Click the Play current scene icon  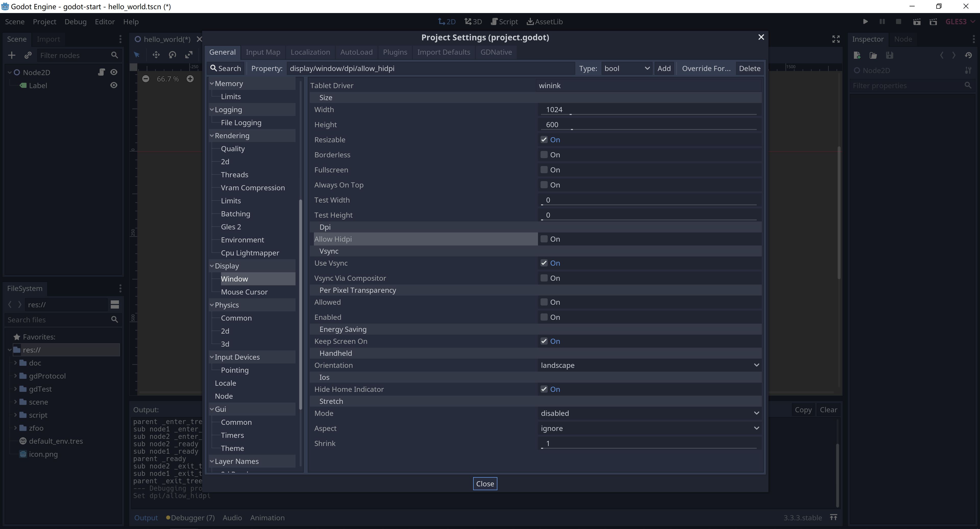(x=917, y=22)
